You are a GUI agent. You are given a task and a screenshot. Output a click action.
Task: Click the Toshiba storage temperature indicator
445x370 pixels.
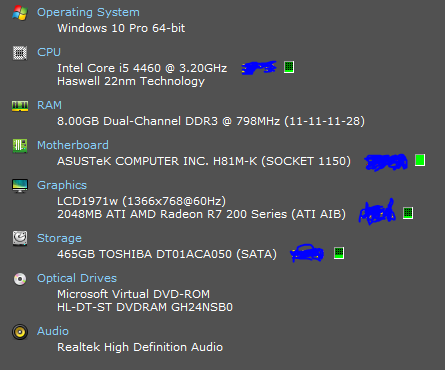[x=339, y=253]
